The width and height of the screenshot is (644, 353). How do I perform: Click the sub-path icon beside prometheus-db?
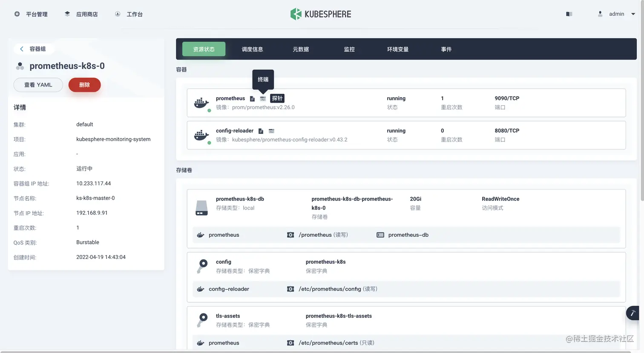(380, 235)
